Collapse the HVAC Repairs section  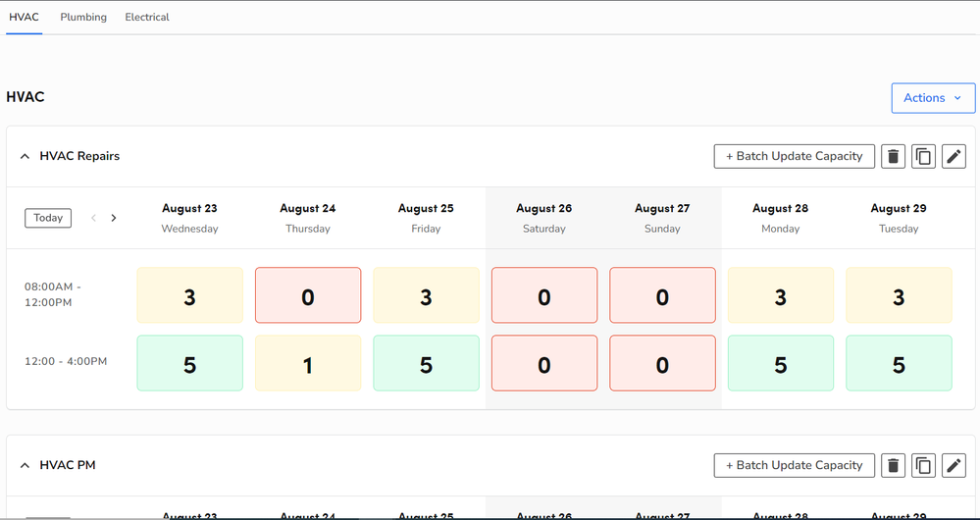click(25, 156)
